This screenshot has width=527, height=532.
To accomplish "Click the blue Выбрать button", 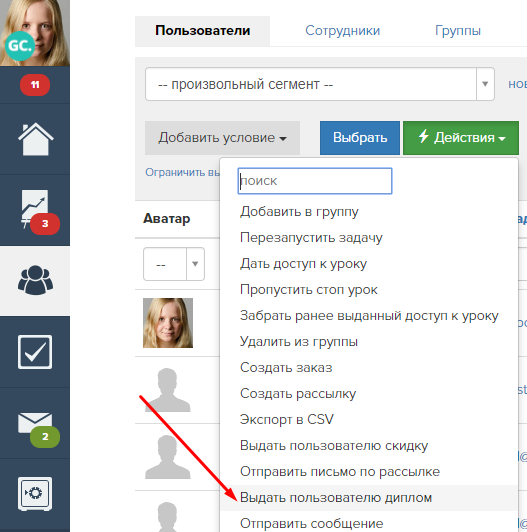I will coord(360,138).
